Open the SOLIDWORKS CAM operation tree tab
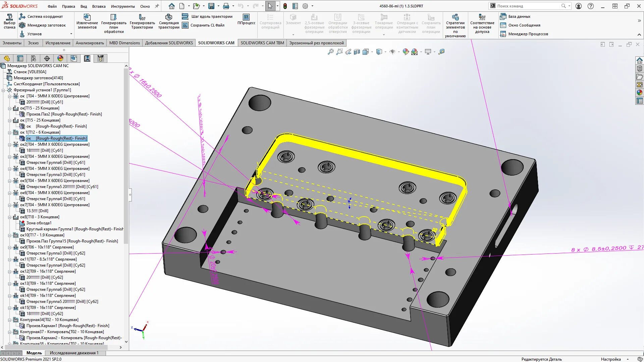This screenshot has width=644, height=362. point(87,58)
